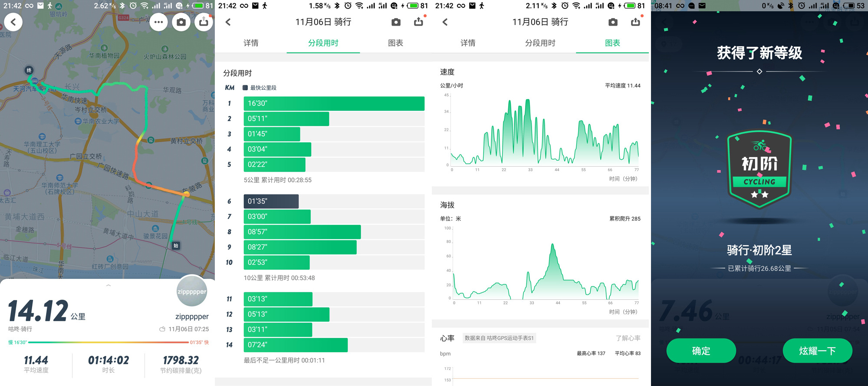This screenshot has height=386, width=868.
Task: Tap kilometer 2 bar 05'11"
Action: (286, 119)
